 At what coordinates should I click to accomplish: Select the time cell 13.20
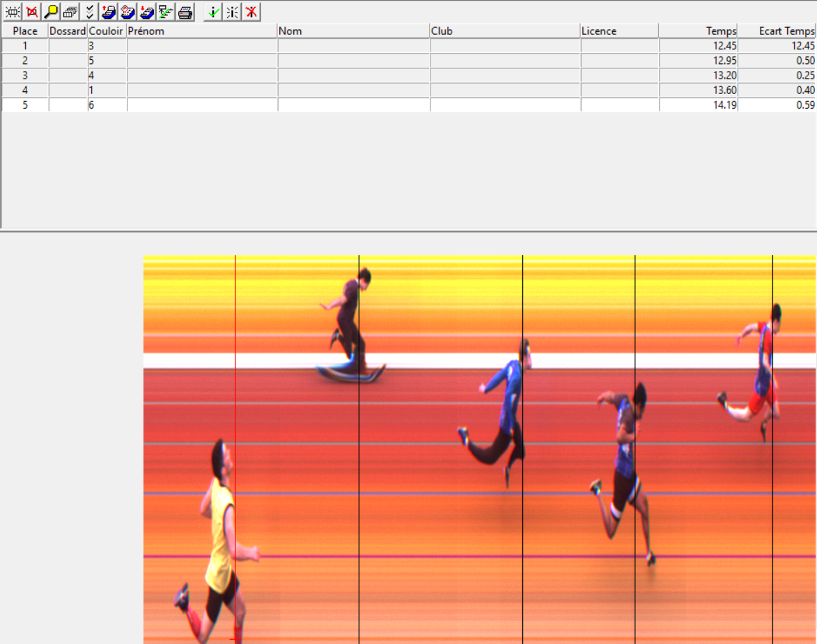698,76
